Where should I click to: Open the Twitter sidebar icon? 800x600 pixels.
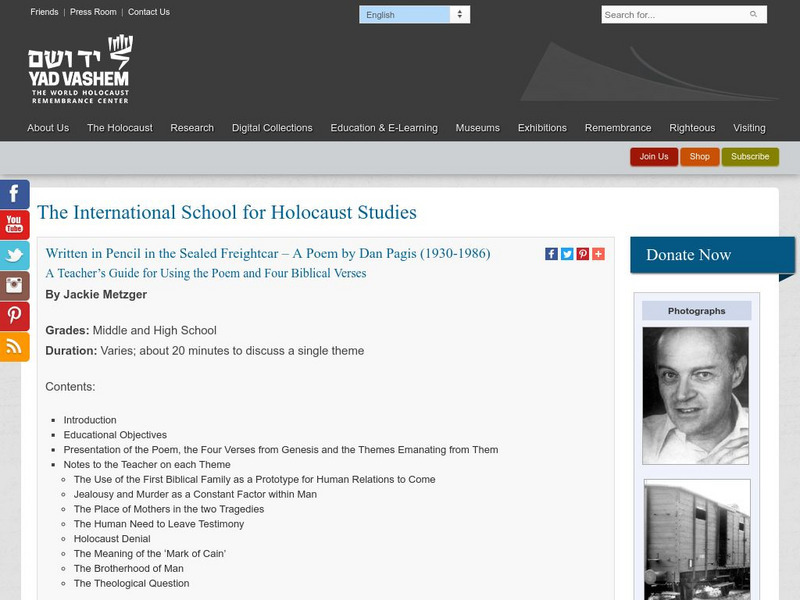pyautogui.click(x=14, y=255)
